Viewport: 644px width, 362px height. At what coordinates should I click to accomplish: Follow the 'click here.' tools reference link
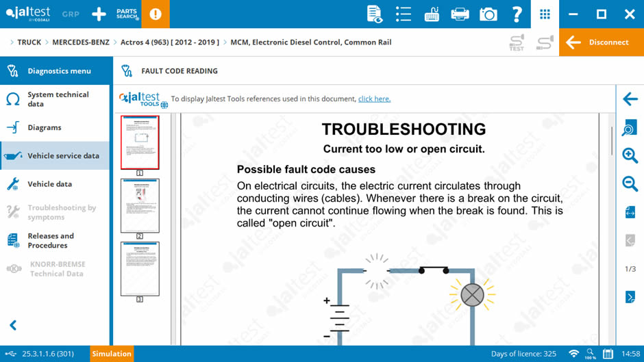click(x=374, y=99)
